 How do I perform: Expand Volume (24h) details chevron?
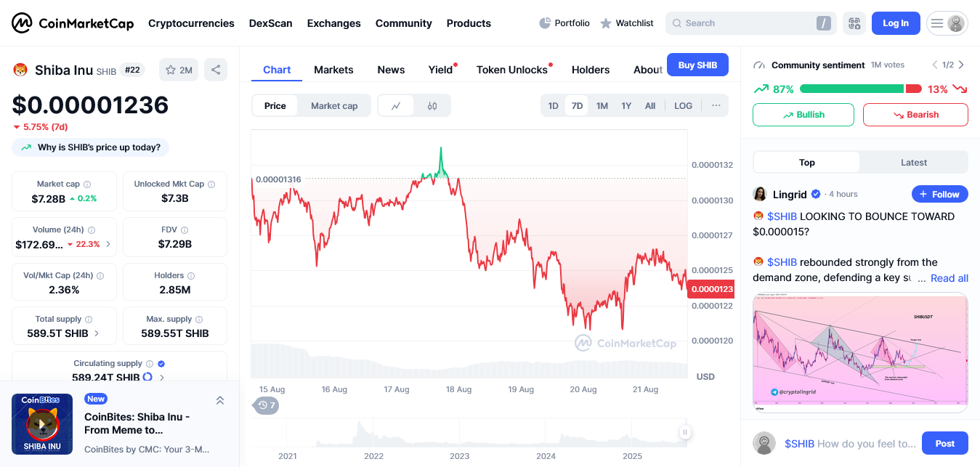108,244
